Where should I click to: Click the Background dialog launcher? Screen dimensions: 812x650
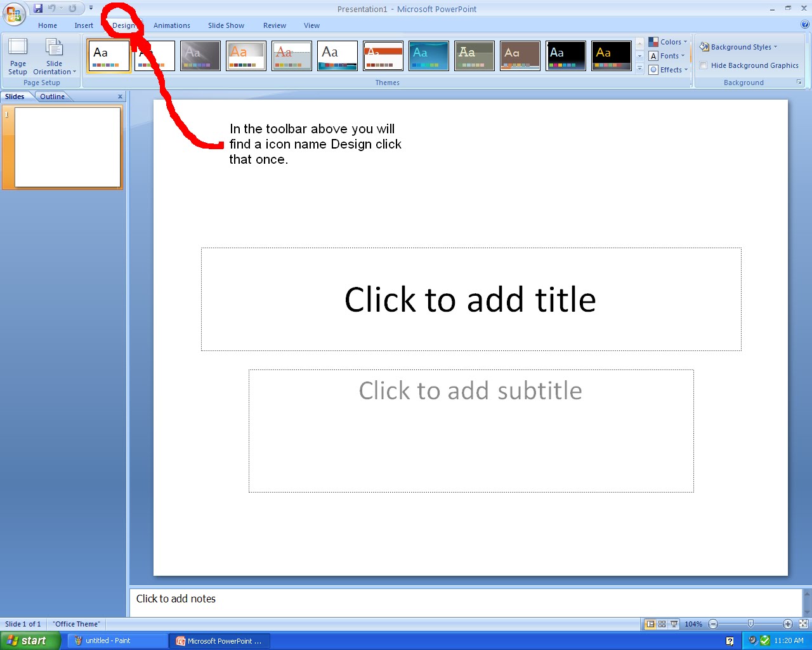point(800,82)
